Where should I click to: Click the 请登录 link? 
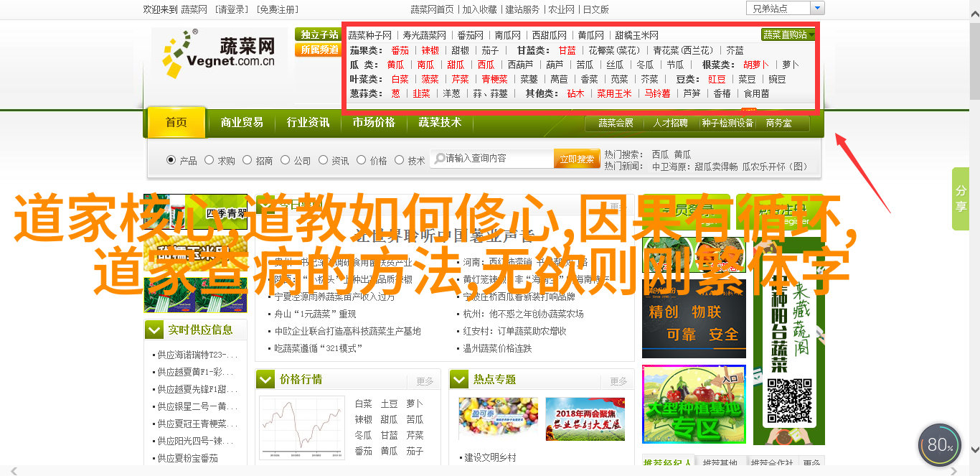click(231, 9)
